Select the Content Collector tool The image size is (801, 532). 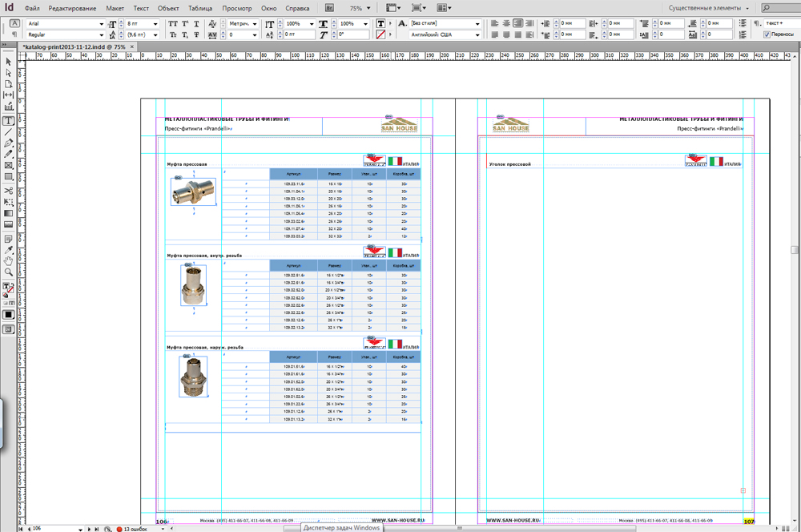[x=8, y=107]
